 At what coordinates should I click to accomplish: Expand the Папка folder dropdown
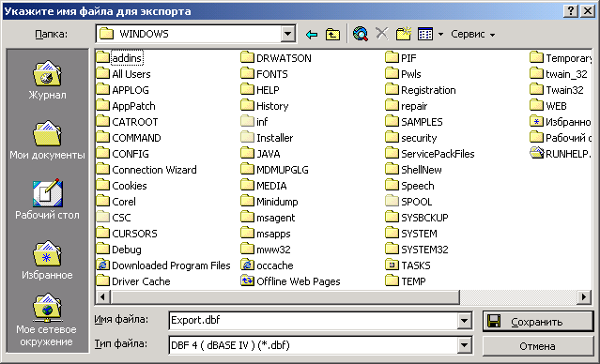[x=287, y=34]
